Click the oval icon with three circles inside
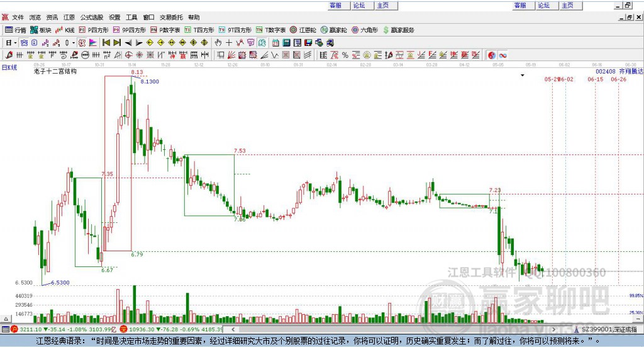This screenshot has height=347, width=644. [x=85, y=55]
